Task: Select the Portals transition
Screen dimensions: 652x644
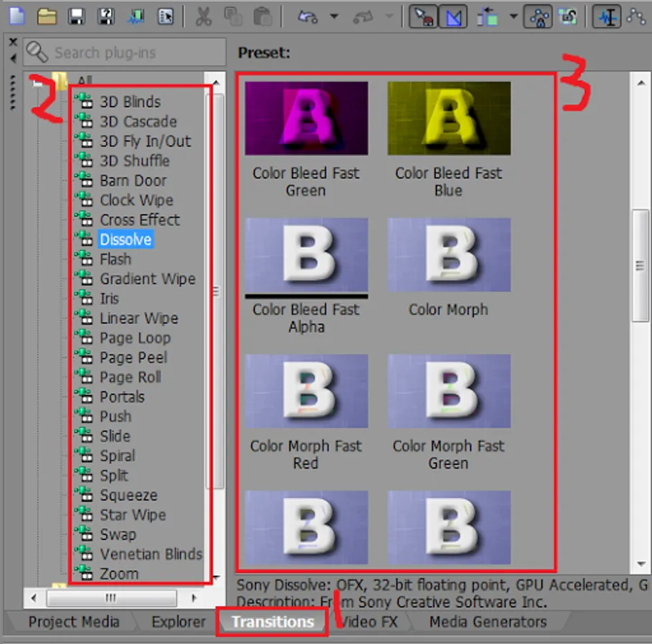Action: (122, 396)
